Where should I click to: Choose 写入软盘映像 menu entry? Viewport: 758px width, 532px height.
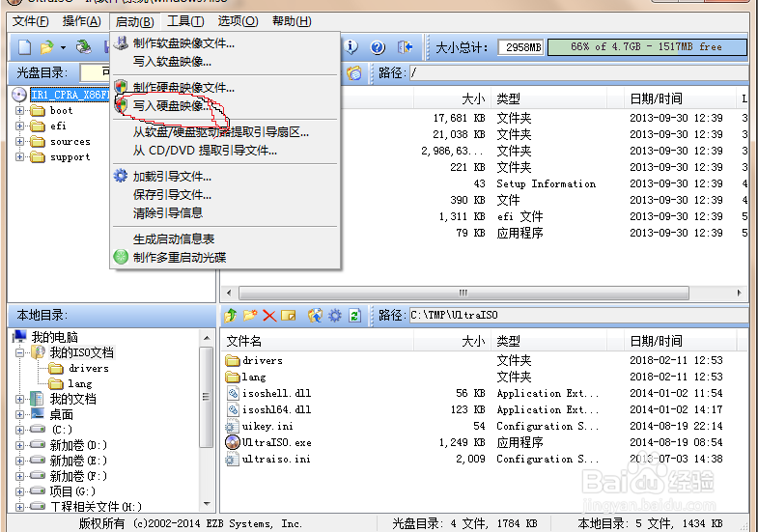click(x=172, y=62)
